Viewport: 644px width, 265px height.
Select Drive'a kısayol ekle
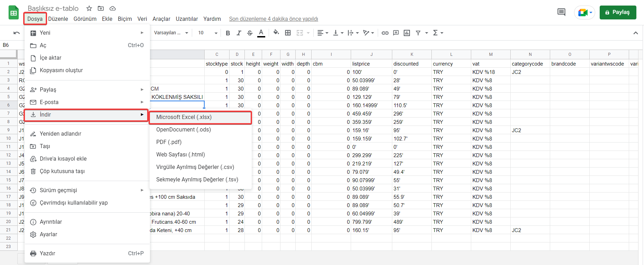(87, 159)
